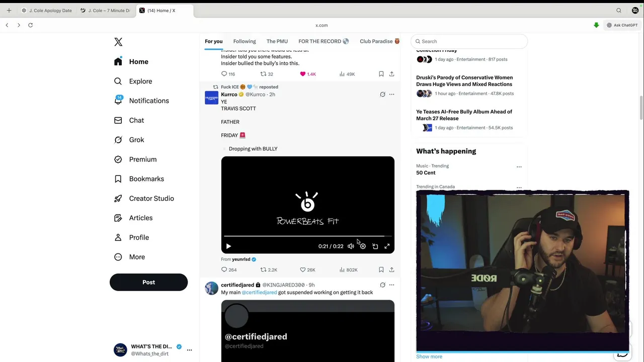644x362 pixels.
Task: Click Show more under trends
Action: pos(429,356)
